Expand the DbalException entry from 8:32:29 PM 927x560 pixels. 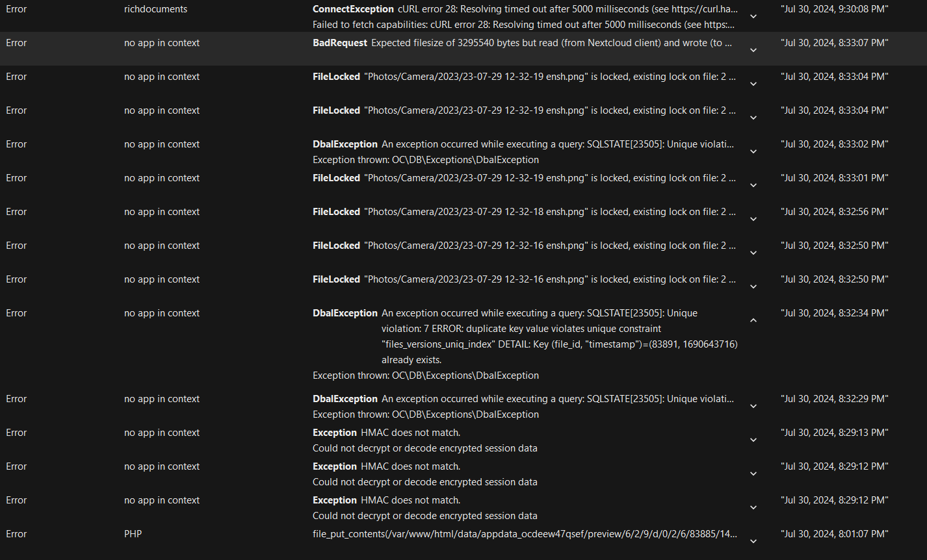[753, 406]
